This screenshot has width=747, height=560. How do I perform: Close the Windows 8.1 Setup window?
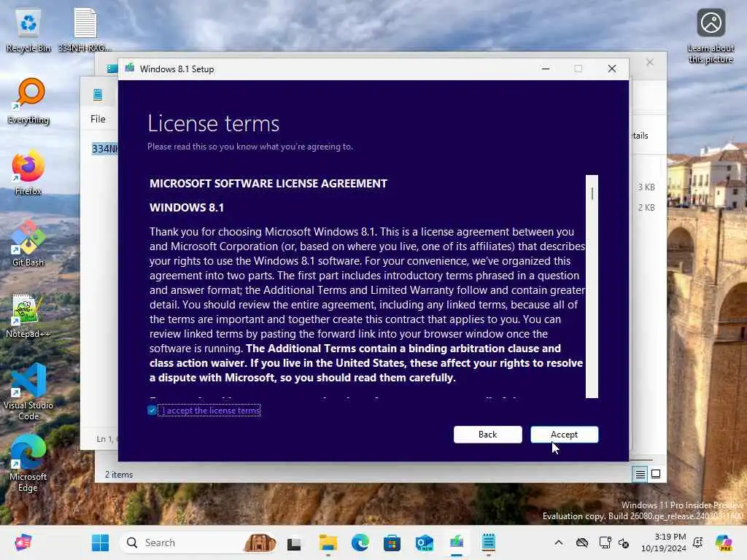612,69
